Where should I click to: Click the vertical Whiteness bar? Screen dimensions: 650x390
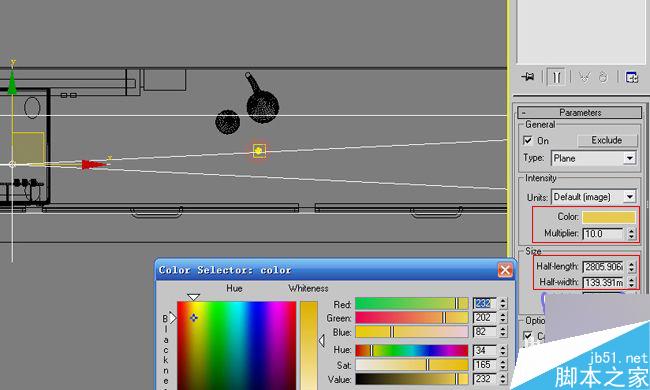tap(308, 345)
